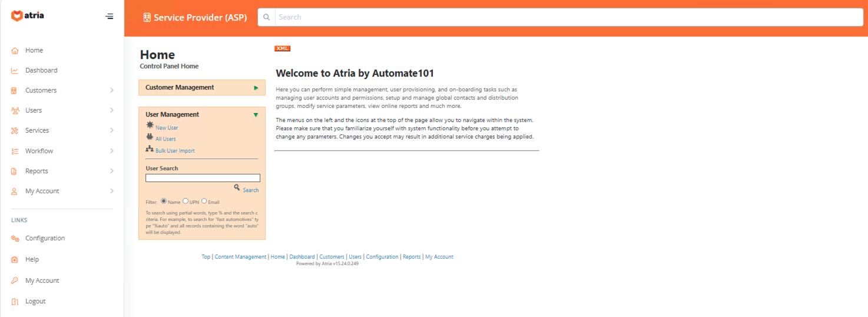
Task: Click the magnifier icon next to User Search
Action: [x=237, y=188]
